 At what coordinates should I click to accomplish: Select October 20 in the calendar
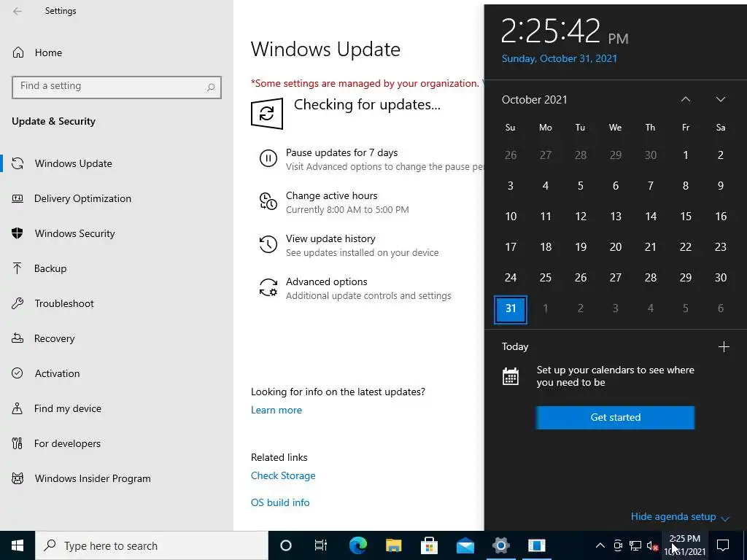(616, 246)
